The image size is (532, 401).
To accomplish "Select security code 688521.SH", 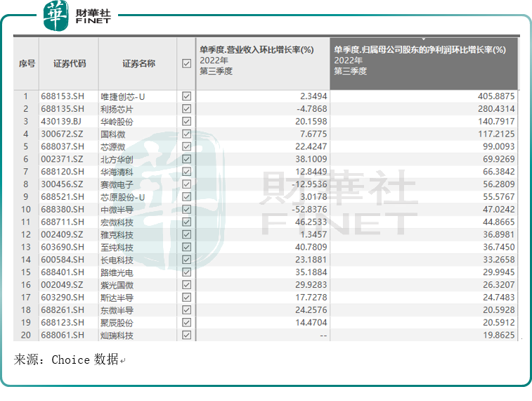I will 63,197.
